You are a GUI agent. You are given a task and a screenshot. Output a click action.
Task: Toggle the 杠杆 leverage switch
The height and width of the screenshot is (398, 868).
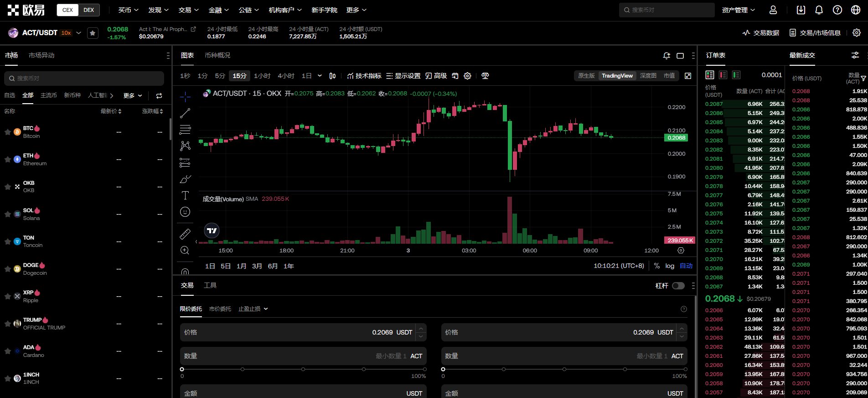pyautogui.click(x=678, y=286)
